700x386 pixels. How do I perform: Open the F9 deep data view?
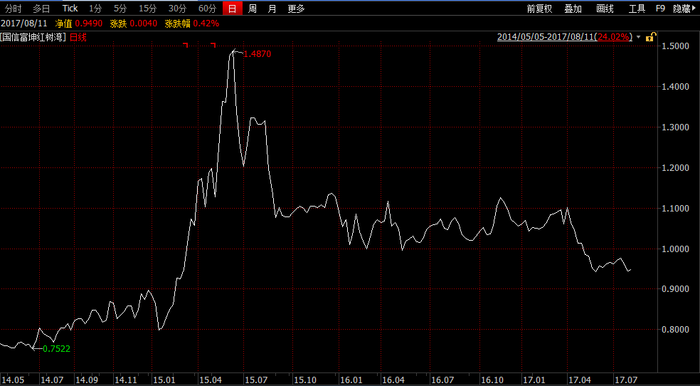pyautogui.click(x=660, y=8)
